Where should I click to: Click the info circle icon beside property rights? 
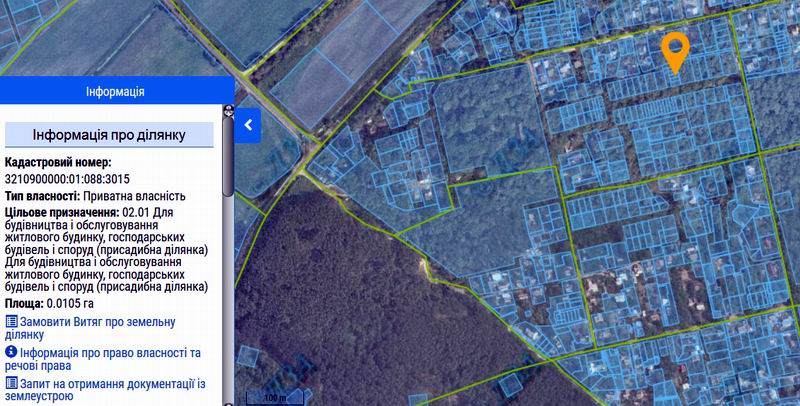point(11,353)
